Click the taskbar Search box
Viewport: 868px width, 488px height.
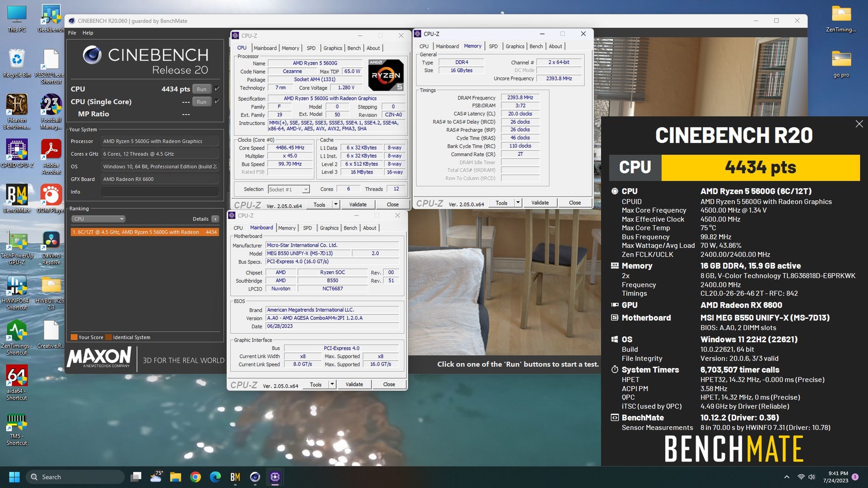[x=75, y=477]
